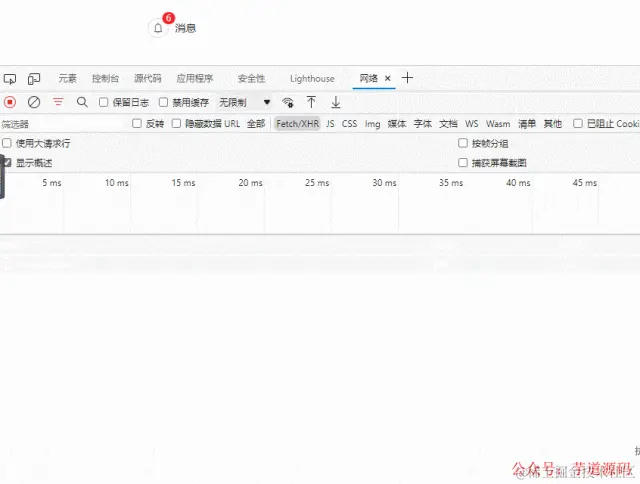This screenshot has height=484, width=640.
Task: Check 隐藏数据 URL option
Action: point(176,123)
